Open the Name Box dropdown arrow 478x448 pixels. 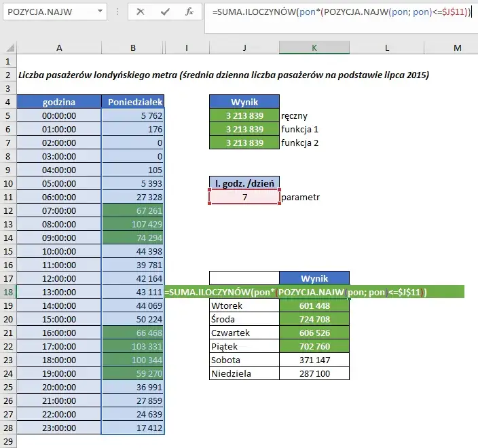[100, 12]
